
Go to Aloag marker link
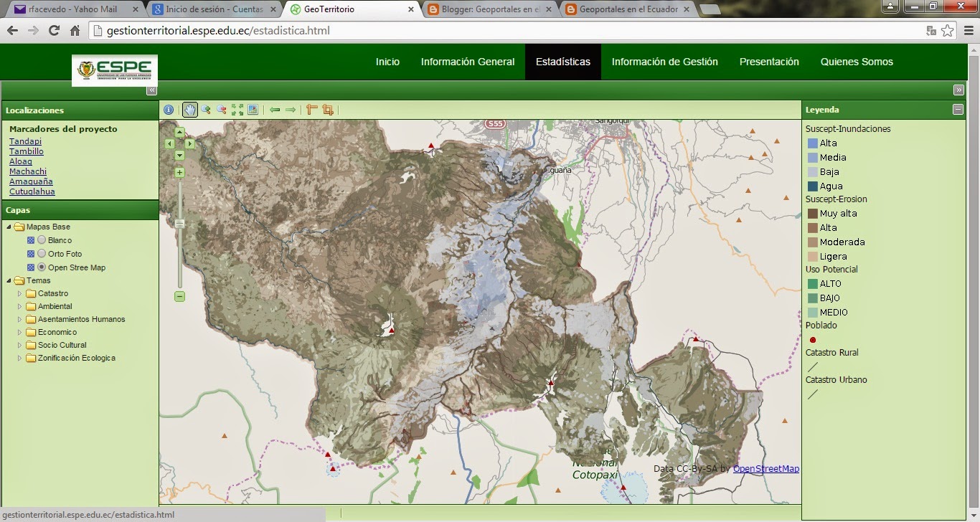click(21, 161)
